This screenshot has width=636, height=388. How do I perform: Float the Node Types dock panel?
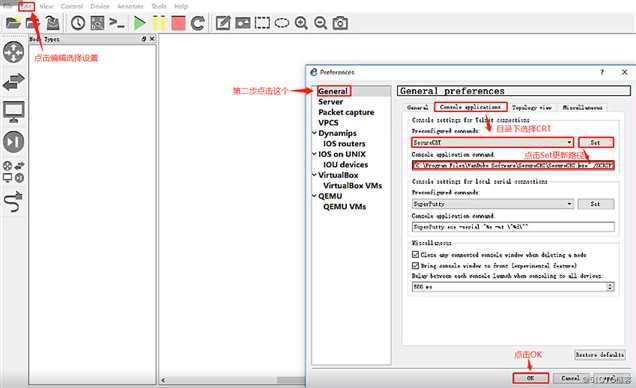click(144, 39)
